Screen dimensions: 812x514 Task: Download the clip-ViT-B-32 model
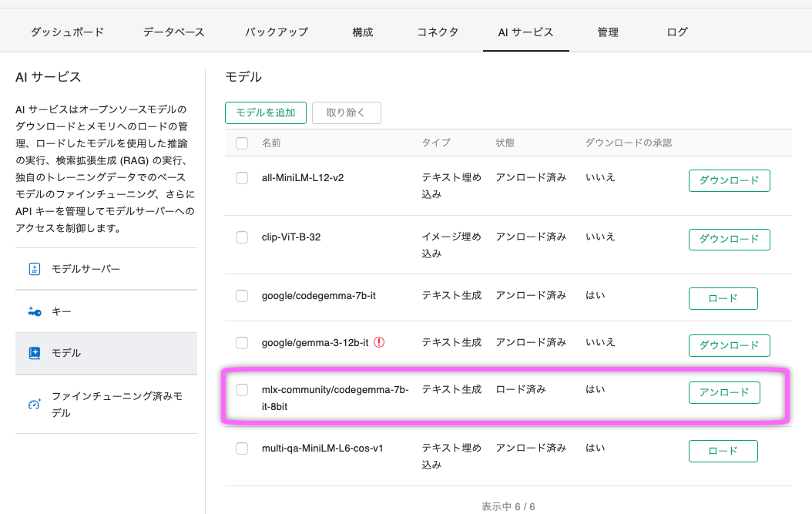[x=729, y=240]
